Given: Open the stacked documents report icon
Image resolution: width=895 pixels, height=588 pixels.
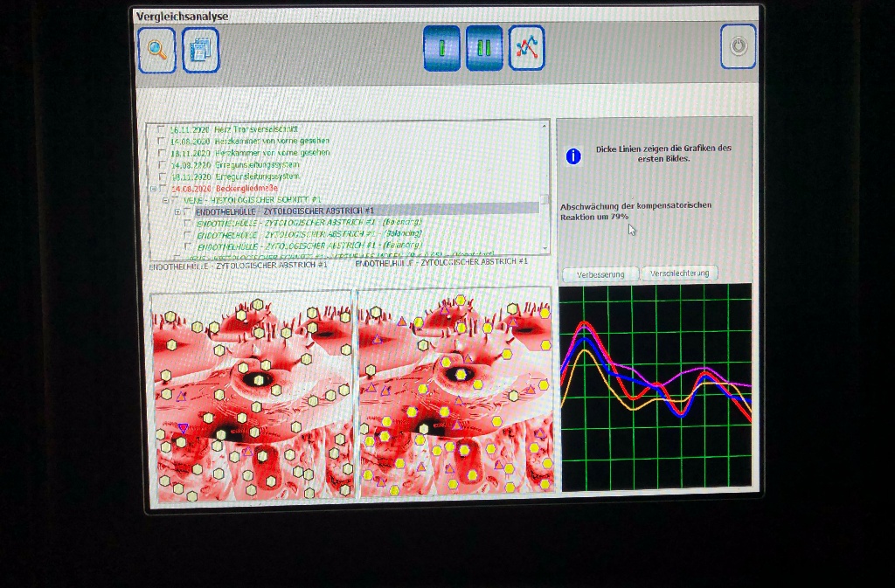Looking at the screenshot, I should pos(200,50).
